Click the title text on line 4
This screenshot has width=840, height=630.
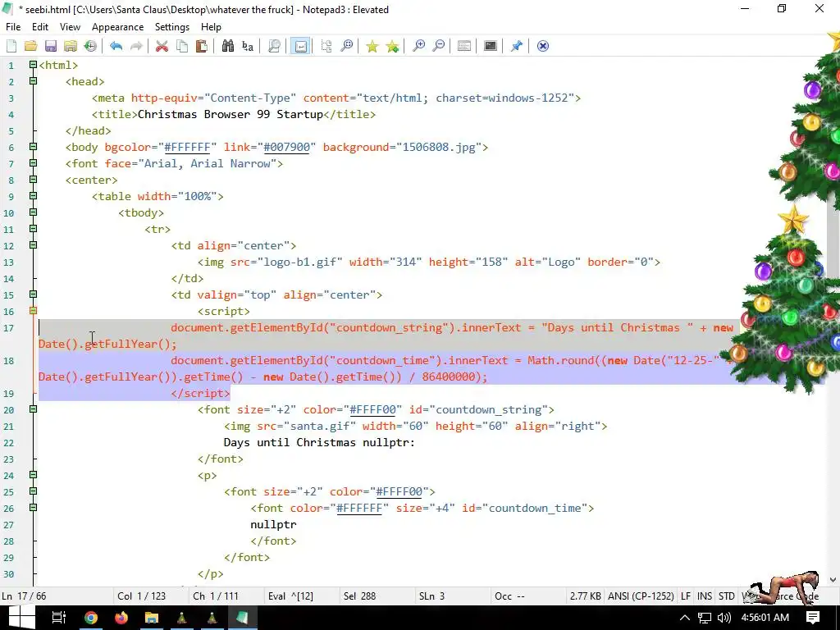[x=231, y=114]
